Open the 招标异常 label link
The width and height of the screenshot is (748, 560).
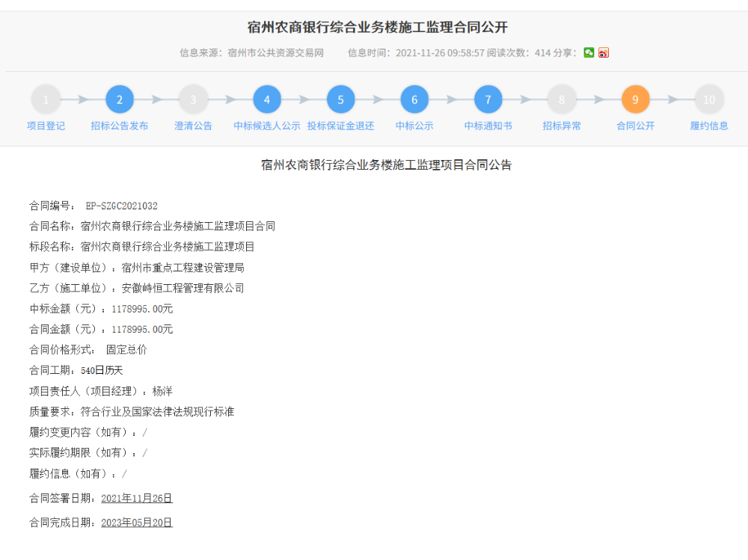pos(562,126)
